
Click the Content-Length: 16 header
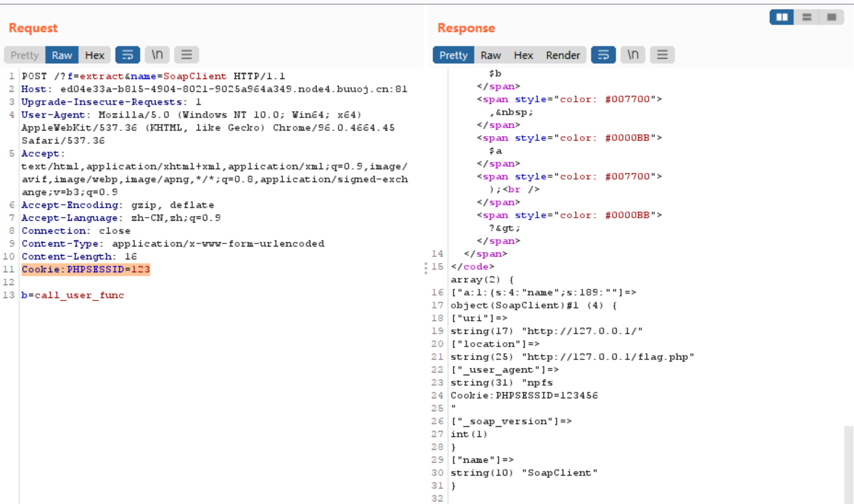click(x=79, y=256)
